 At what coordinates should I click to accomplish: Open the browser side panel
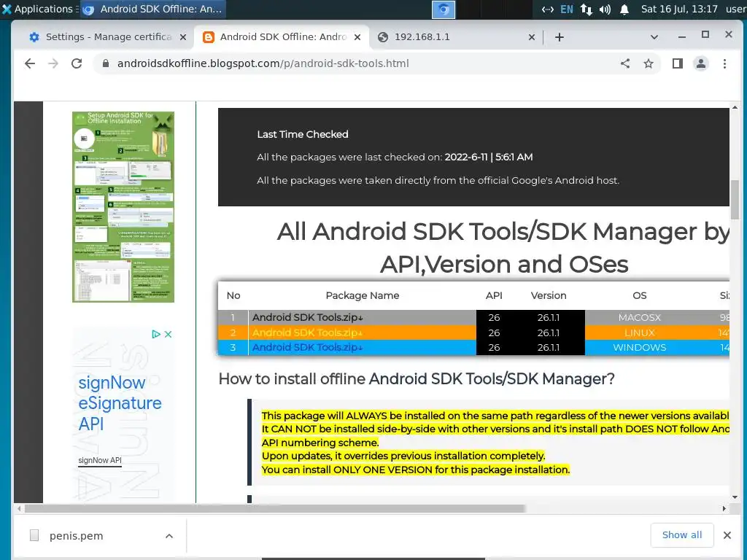(x=678, y=63)
